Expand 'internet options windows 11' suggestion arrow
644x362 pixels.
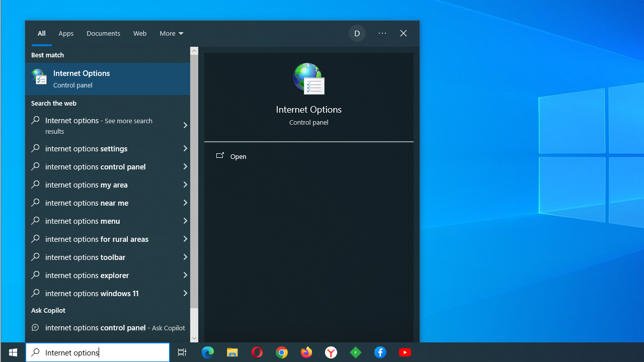(x=185, y=293)
